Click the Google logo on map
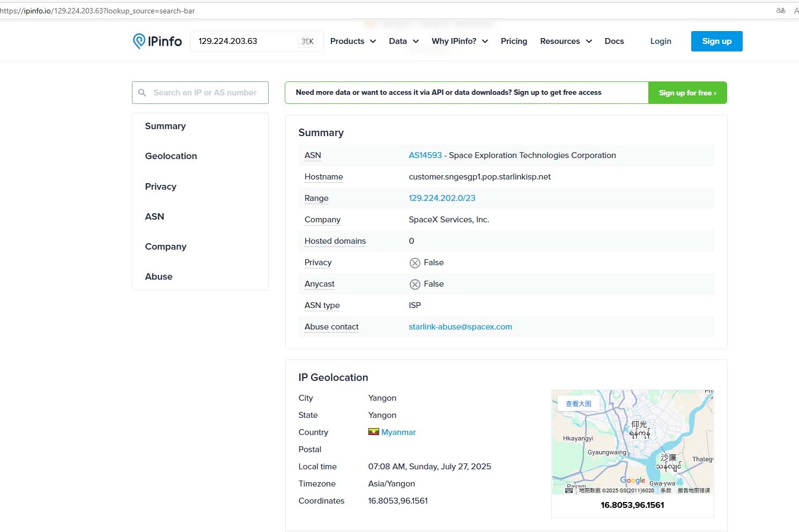This screenshot has height=532, width=799. point(632,480)
